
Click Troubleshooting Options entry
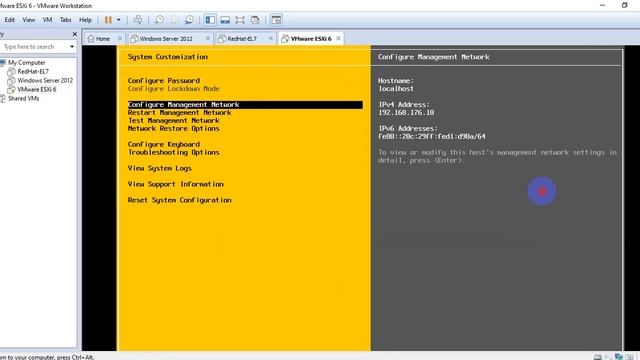pyautogui.click(x=173, y=152)
